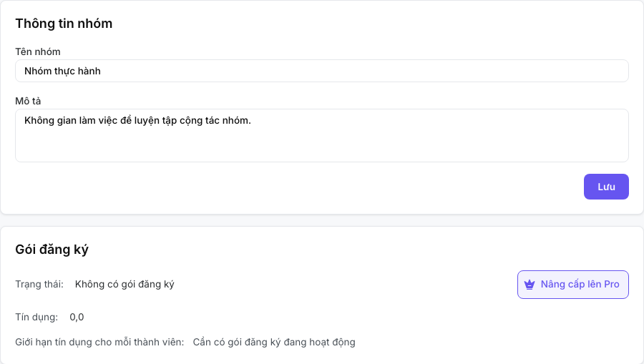Click "Cần có gói đăng ký đang hoạt động" text

[x=274, y=343]
